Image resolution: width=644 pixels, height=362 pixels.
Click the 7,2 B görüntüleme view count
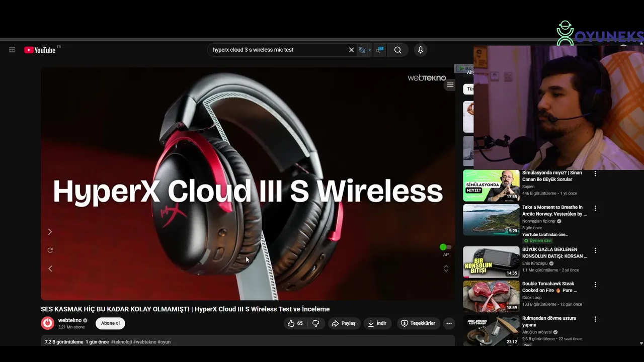point(64,342)
